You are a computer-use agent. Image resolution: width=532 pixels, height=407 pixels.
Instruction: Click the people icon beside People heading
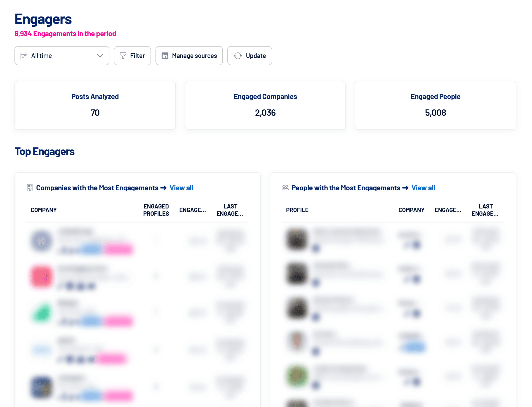click(x=285, y=188)
